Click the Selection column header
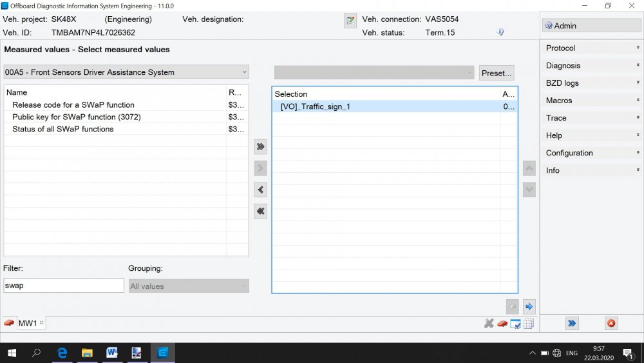The width and height of the screenshot is (644, 363). [386, 93]
